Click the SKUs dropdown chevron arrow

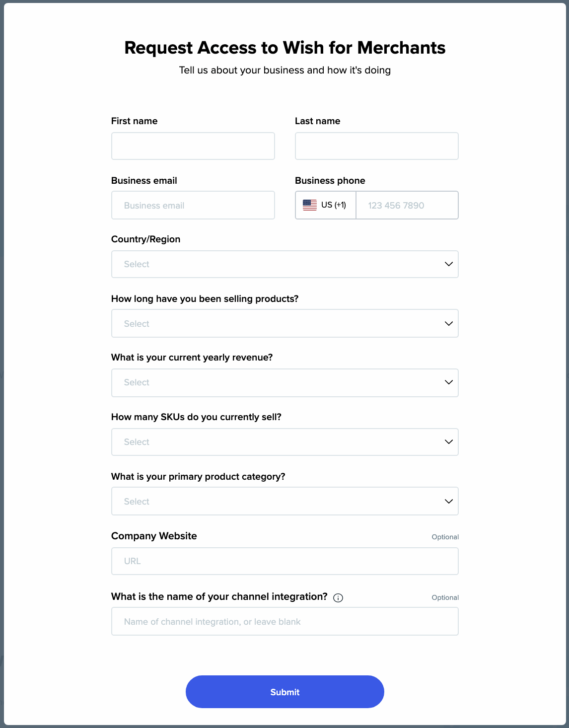click(448, 442)
